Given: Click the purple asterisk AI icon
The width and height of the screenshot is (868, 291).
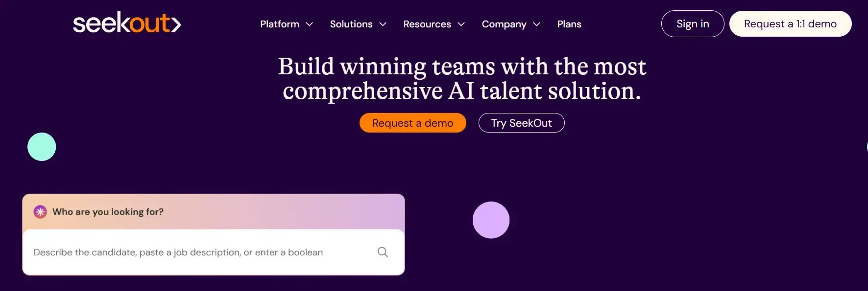Looking at the screenshot, I should (40, 212).
